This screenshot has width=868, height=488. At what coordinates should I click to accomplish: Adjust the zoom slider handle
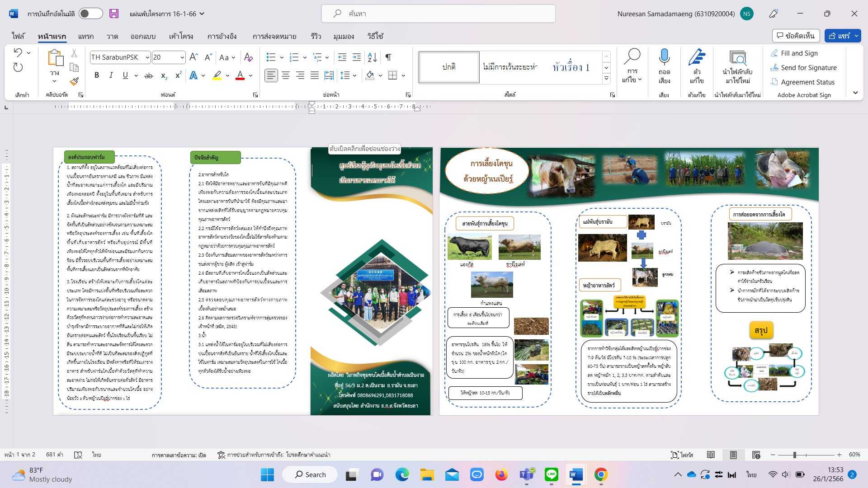794,455
